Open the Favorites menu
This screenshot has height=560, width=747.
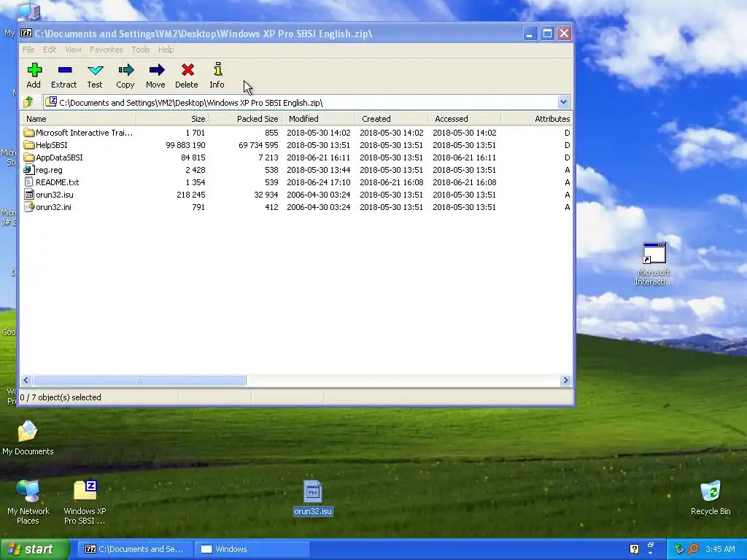[107, 50]
